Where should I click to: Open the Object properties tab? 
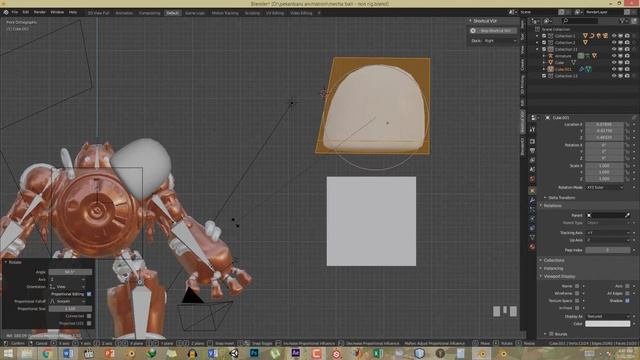[x=532, y=191]
